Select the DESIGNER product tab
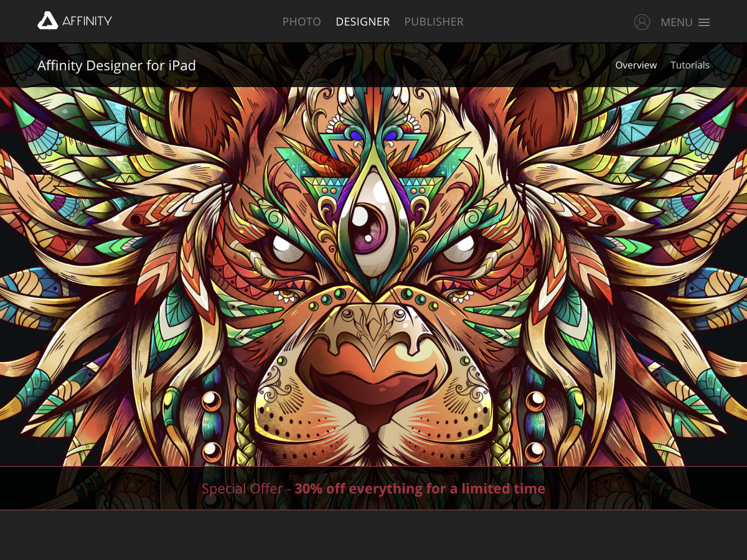 (362, 22)
